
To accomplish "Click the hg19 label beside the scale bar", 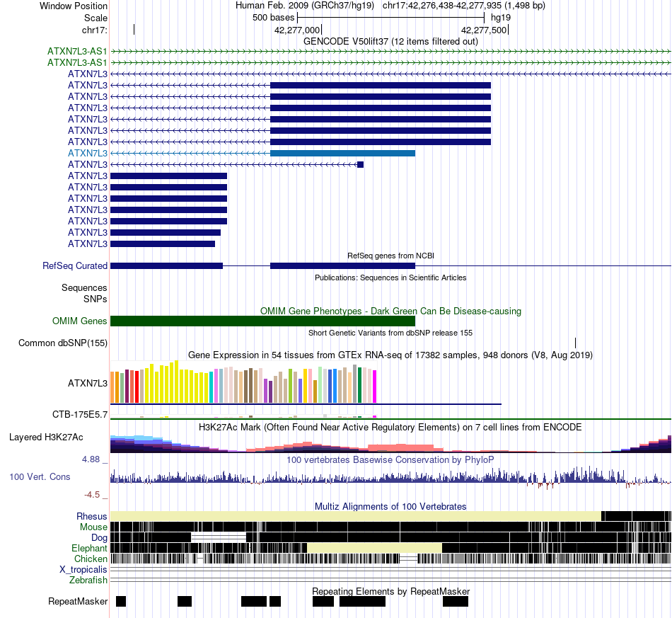I will (x=501, y=18).
